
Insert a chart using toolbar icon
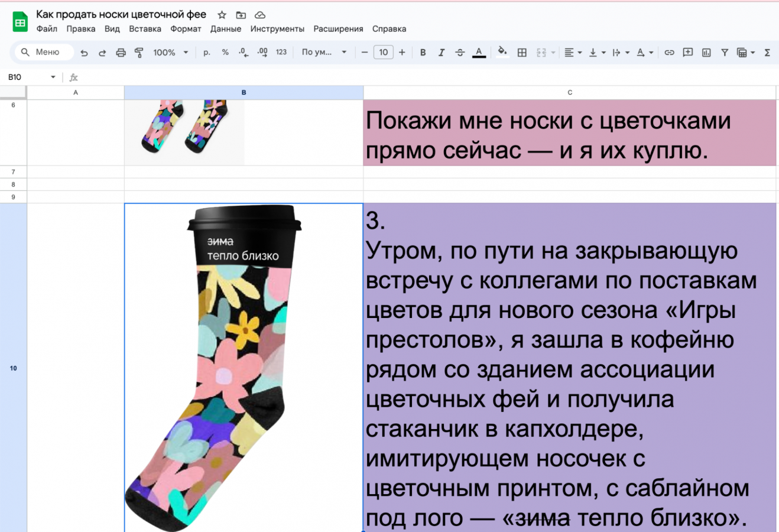(706, 53)
